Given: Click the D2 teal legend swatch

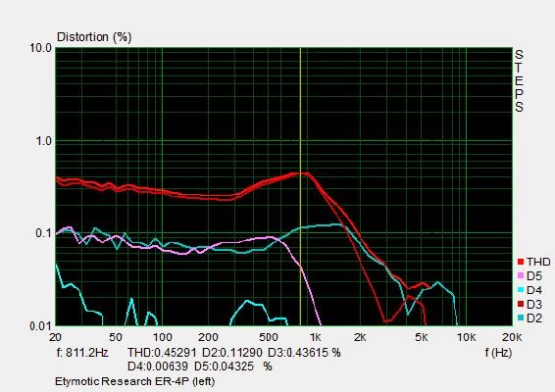Looking at the screenshot, I should click(521, 318).
